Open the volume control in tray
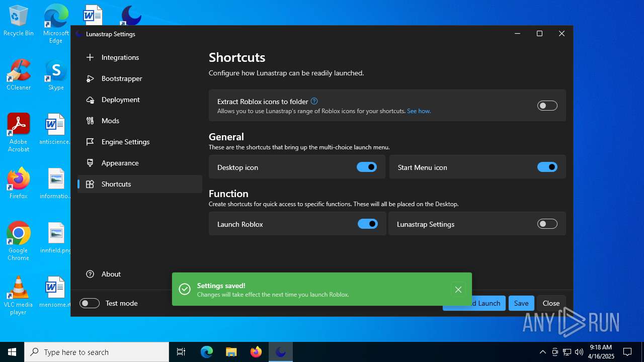 pyautogui.click(x=579, y=352)
